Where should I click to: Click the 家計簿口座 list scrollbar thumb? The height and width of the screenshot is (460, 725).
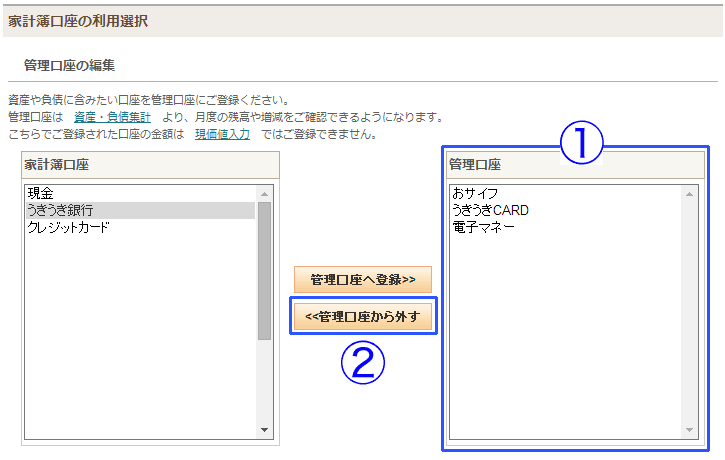click(x=264, y=271)
